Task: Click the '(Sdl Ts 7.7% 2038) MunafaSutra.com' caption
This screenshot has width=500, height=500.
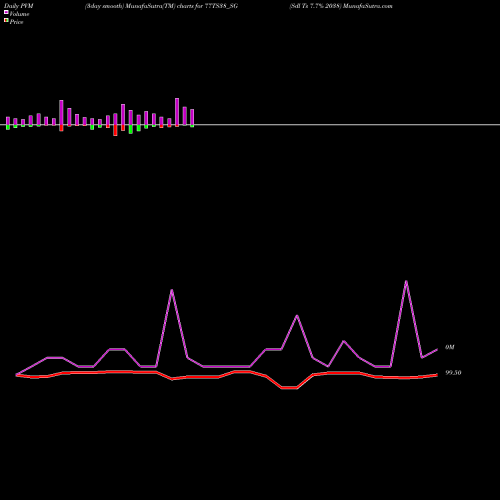Action: pos(341,6)
